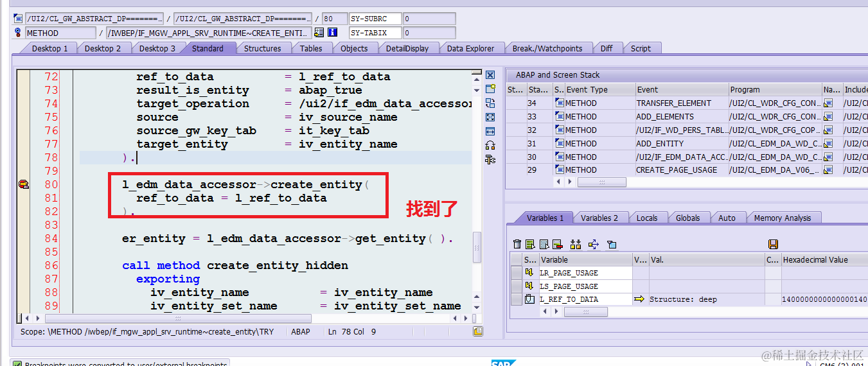The width and height of the screenshot is (868, 366).
Task: Open the Objects tab
Action: tap(354, 48)
